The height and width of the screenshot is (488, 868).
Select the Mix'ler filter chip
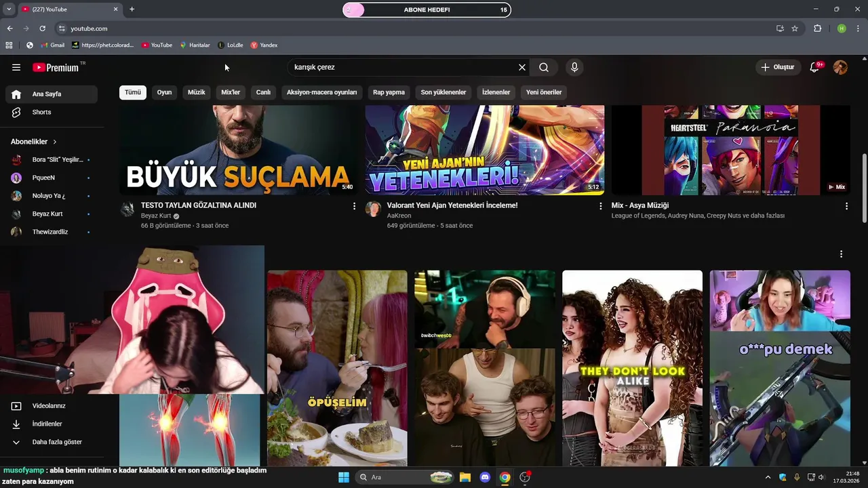coord(231,92)
